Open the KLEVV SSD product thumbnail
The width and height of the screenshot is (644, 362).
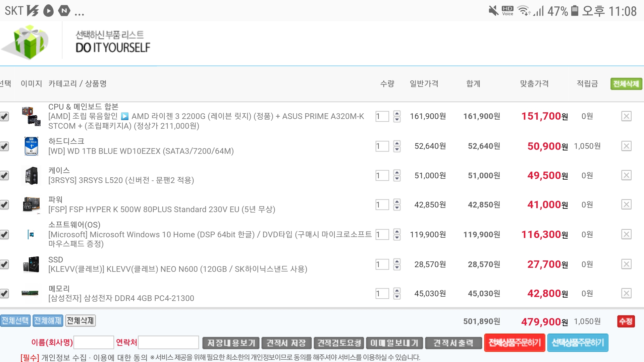point(31,264)
